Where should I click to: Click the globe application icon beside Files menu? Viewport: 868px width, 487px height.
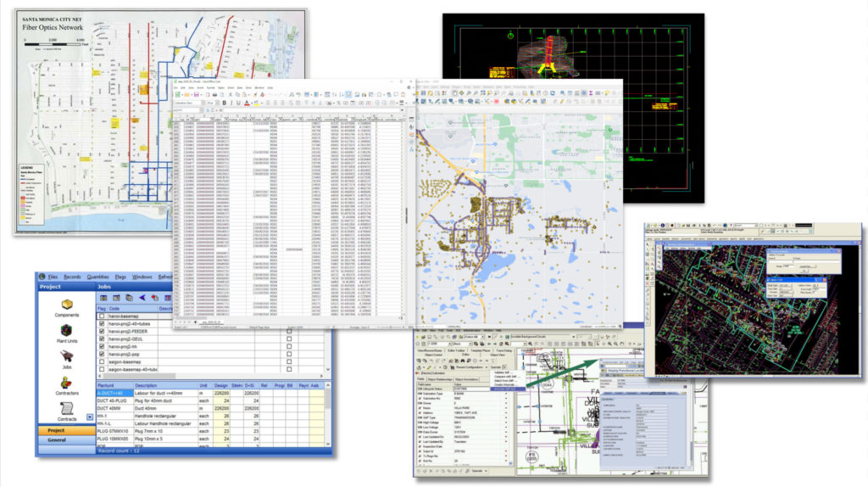click(42, 277)
